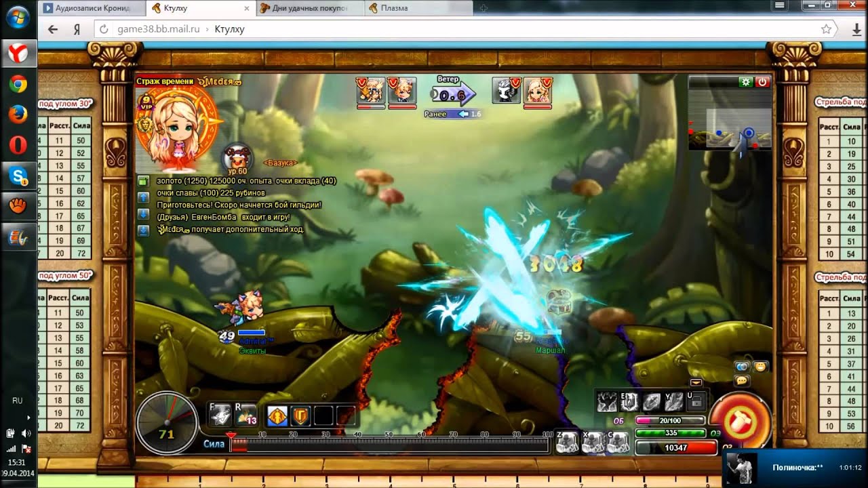Open Yandex Browser from the taskbar

coord(18,53)
